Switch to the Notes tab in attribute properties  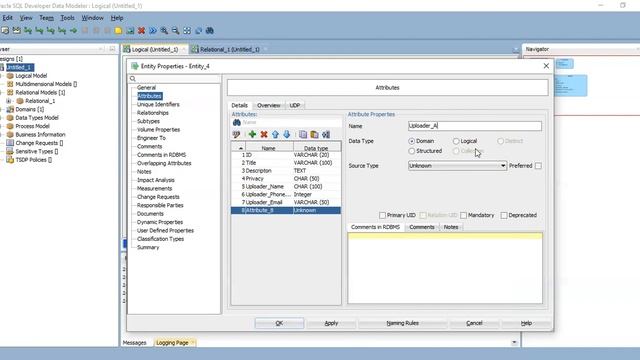451,227
